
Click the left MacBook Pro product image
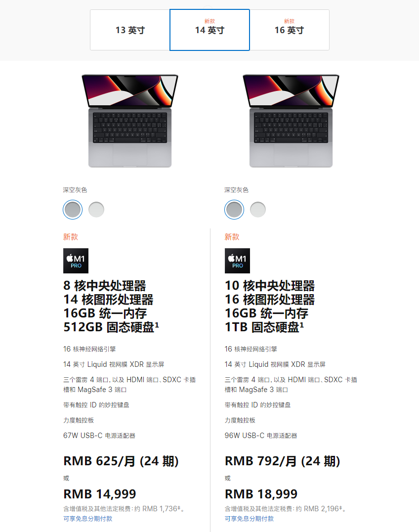tap(130, 121)
